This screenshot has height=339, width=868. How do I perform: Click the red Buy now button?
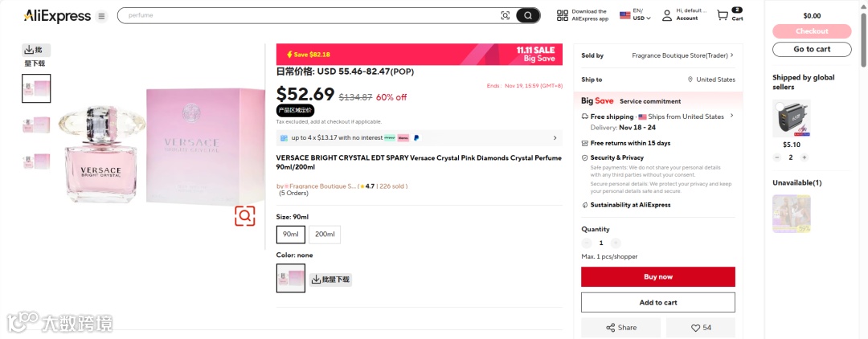tap(657, 276)
